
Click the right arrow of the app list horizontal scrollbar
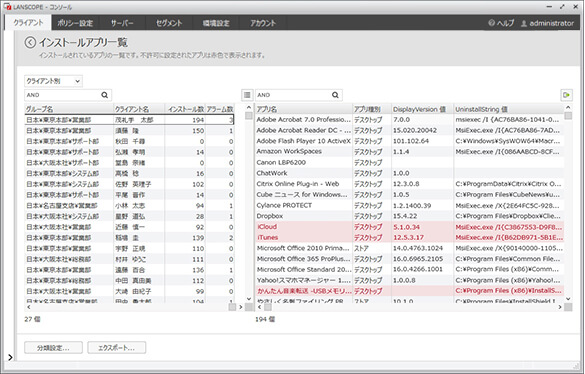pyautogui.click(x=560, y=307)
